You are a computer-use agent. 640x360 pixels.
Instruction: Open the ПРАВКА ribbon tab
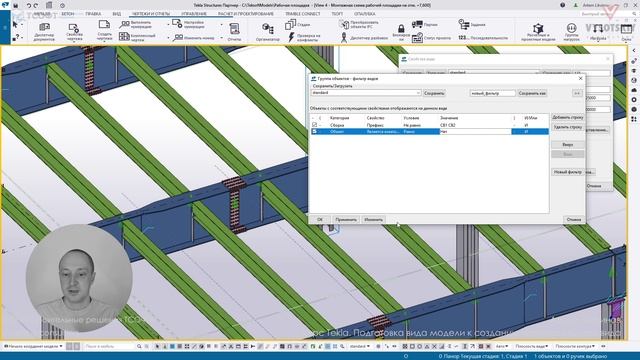tap(93, 14)
